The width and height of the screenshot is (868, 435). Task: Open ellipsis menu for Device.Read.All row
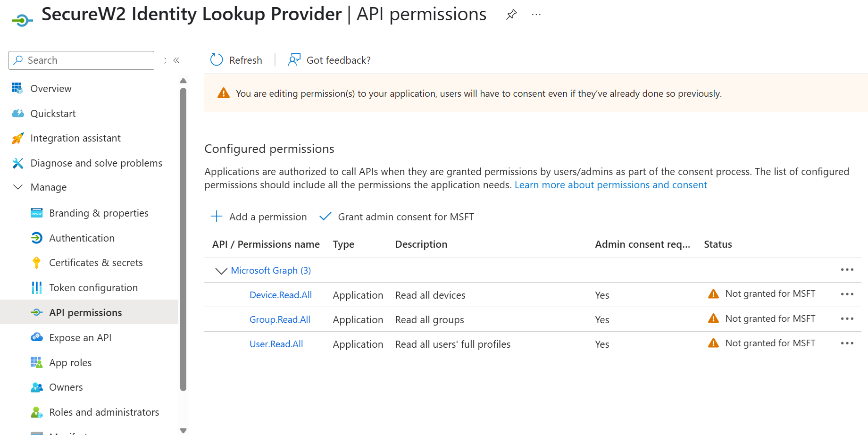pyautogui.click(x=847, y=294)
